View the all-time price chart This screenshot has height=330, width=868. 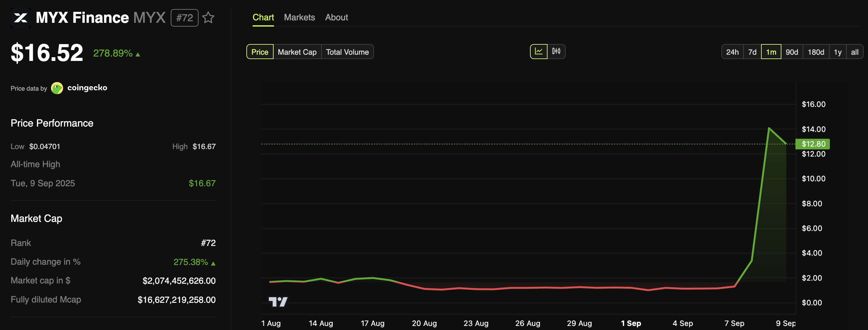[855, 52]
